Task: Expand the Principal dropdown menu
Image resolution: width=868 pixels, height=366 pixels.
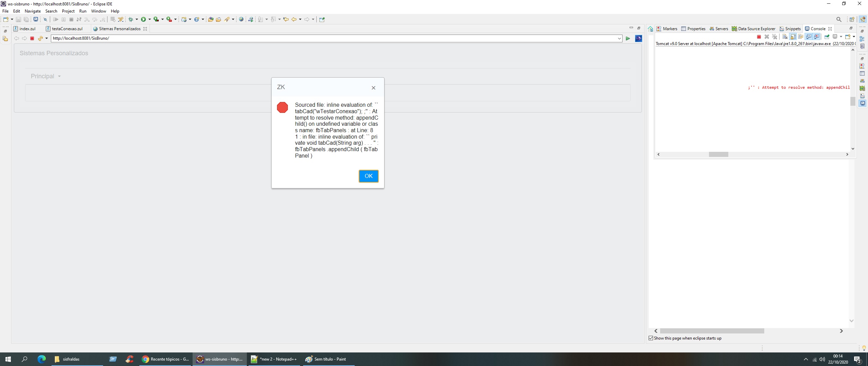Action: pos(45,76)
